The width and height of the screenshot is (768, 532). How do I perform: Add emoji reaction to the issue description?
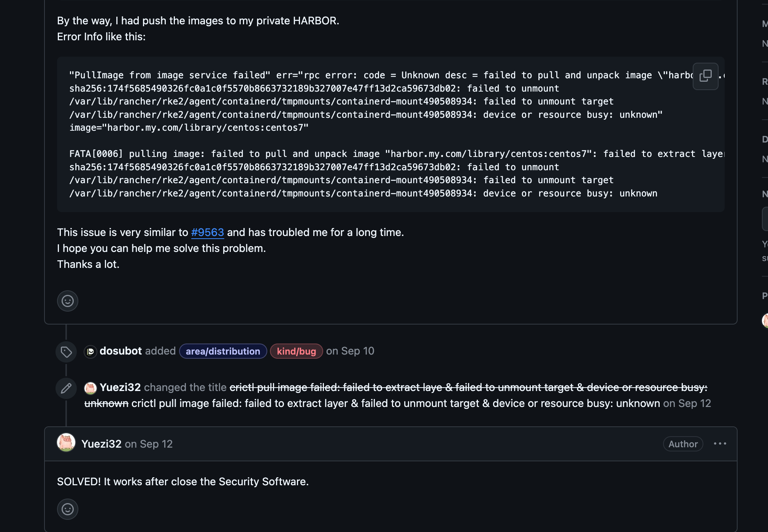coord(68,301)
